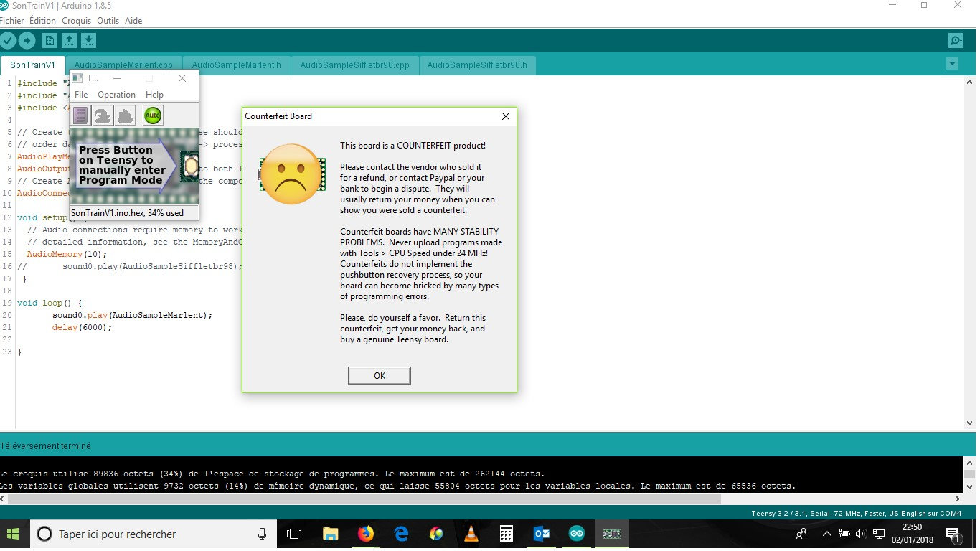
Task: Click the 'Counterfeit Board' dialog title
Action: [x=278, y=116]
